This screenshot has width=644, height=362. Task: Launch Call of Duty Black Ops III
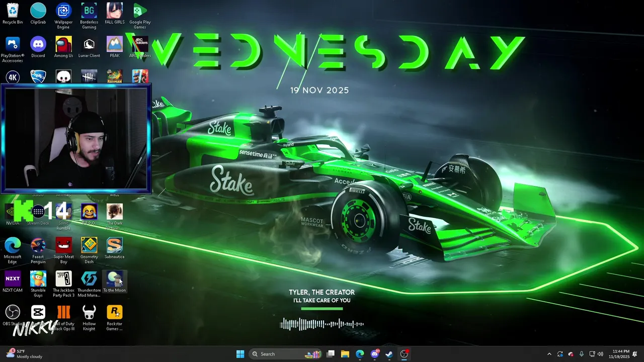tap(63, 318)
